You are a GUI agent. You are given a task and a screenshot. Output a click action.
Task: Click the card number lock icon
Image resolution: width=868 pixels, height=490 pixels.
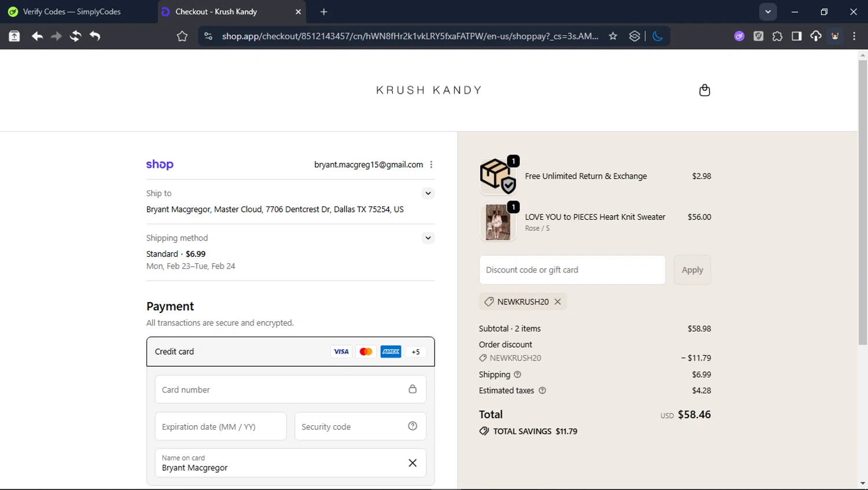[x=413, y=389]
